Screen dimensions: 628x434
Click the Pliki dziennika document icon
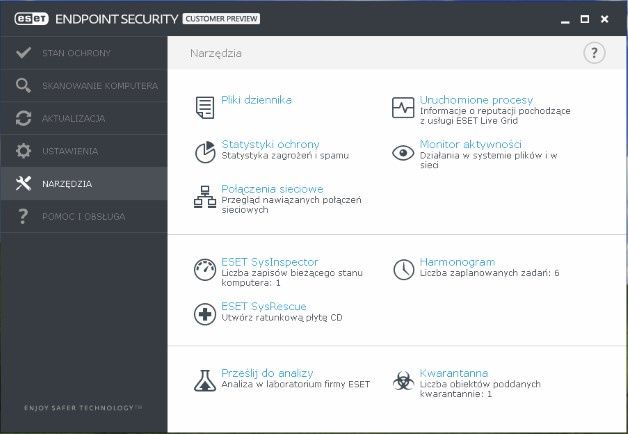click(205, 107)
